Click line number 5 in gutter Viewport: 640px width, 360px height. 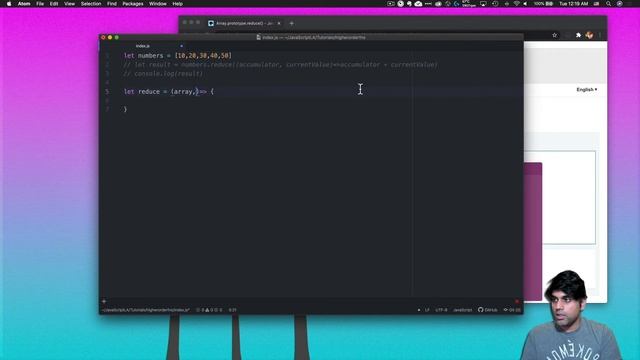tap(107, 91)
